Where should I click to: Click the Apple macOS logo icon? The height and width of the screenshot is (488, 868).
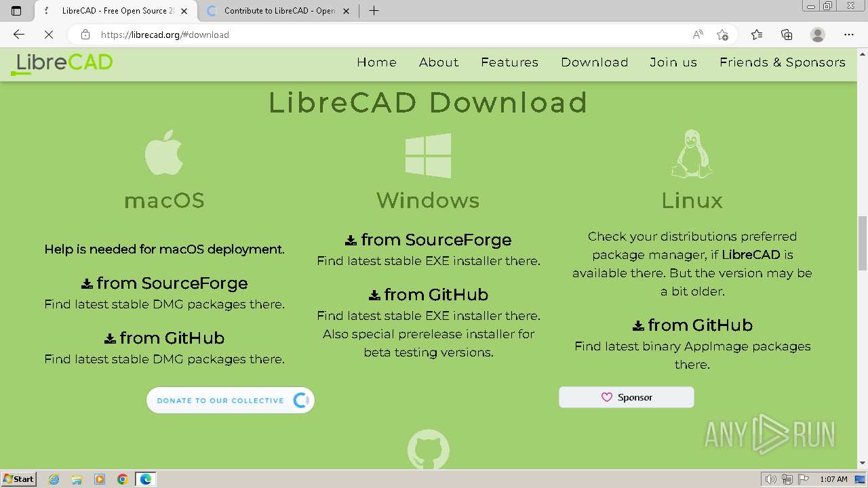tap(164, 153)
